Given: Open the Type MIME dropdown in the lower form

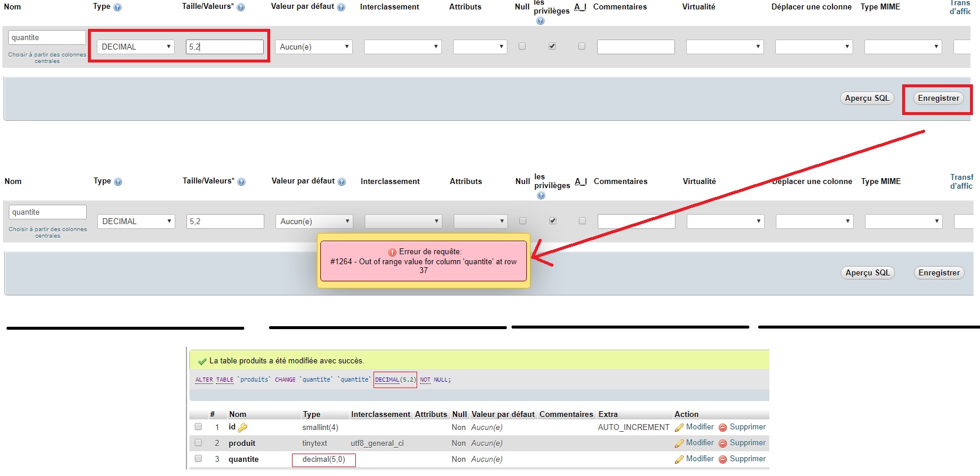Looking at the screenshot, I should click(904, 221).
